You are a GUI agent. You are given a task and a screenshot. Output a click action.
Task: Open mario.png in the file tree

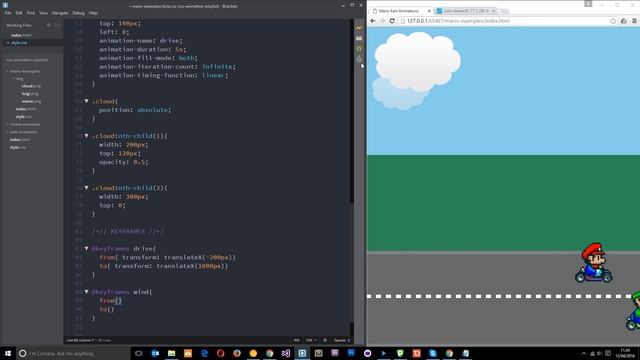click(x=31, y=101)
